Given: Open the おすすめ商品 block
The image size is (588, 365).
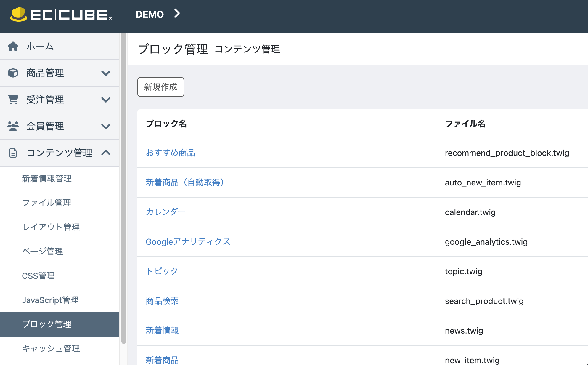Looking at the screenshot, I should click(170, 153).
